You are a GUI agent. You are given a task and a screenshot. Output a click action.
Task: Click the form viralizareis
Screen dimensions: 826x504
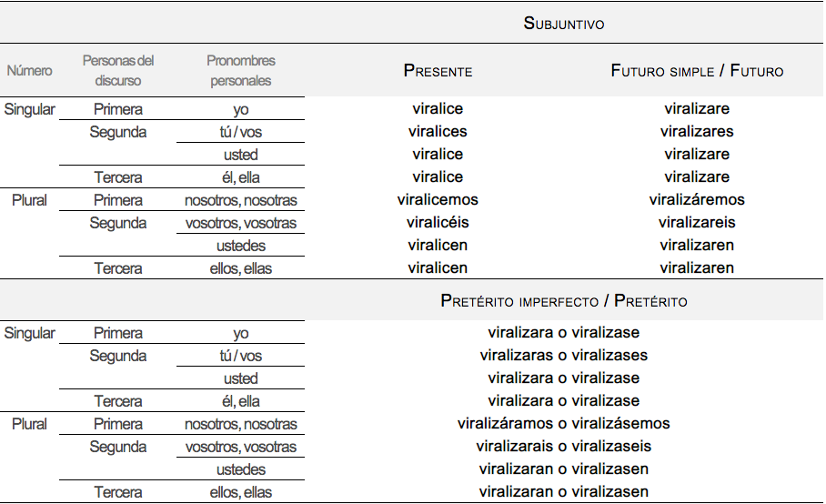(697, 223)
